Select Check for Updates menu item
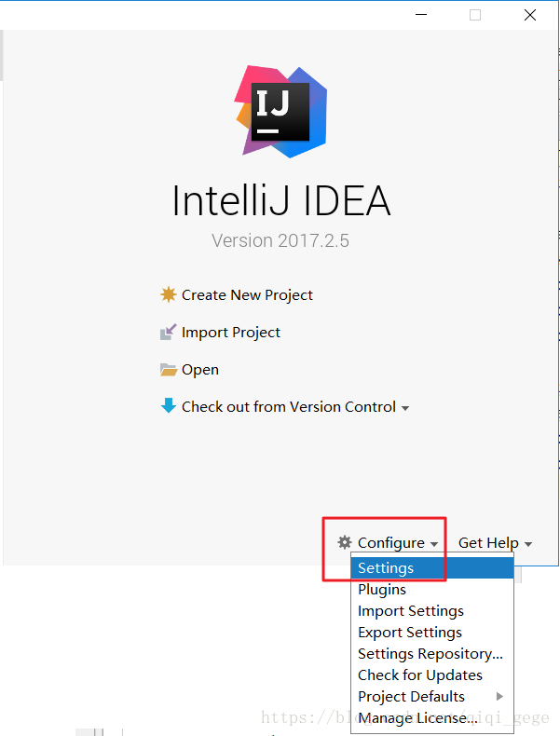560x736 pixels. [431, 675]
